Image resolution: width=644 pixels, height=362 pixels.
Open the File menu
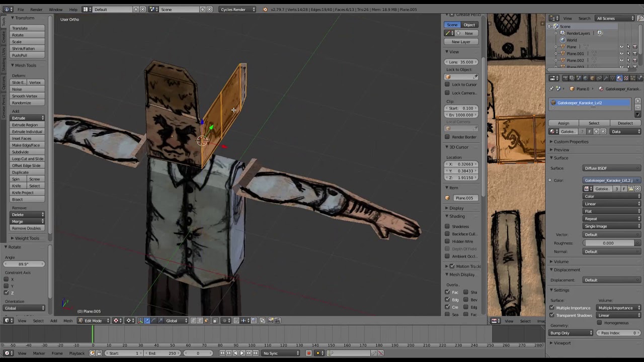coord(21,10)
